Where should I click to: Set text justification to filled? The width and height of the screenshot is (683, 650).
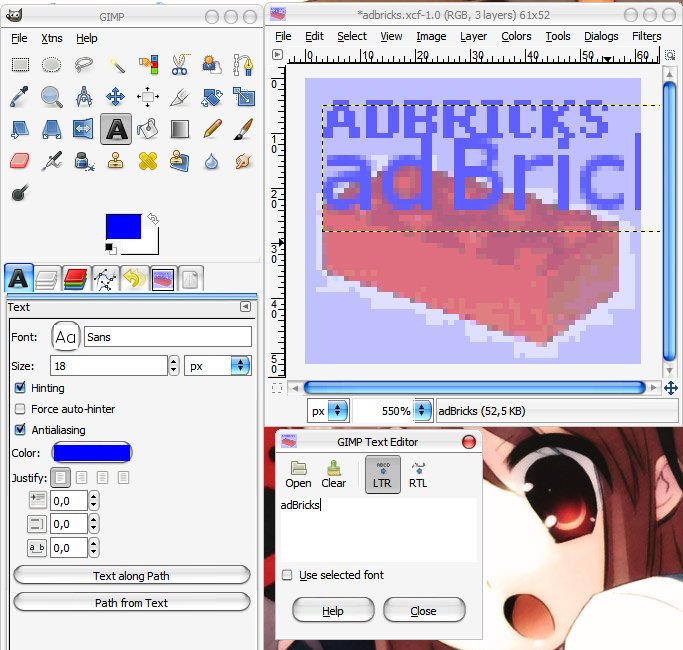pyautogui.click(x=123, y=478)
